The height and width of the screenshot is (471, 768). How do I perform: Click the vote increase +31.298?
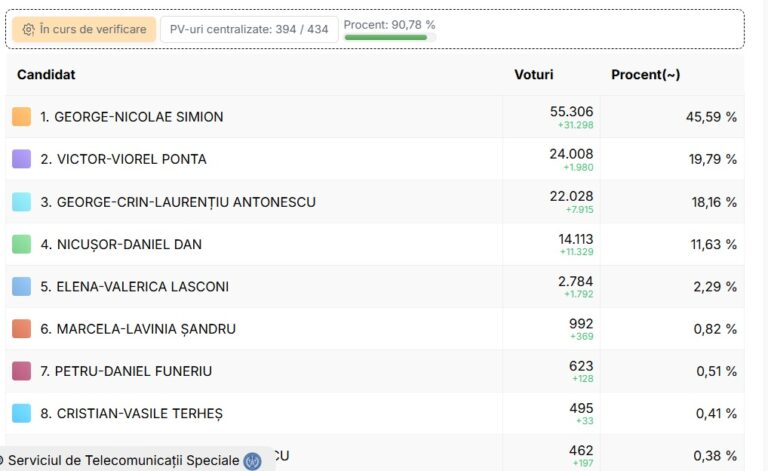pos(576,125)
